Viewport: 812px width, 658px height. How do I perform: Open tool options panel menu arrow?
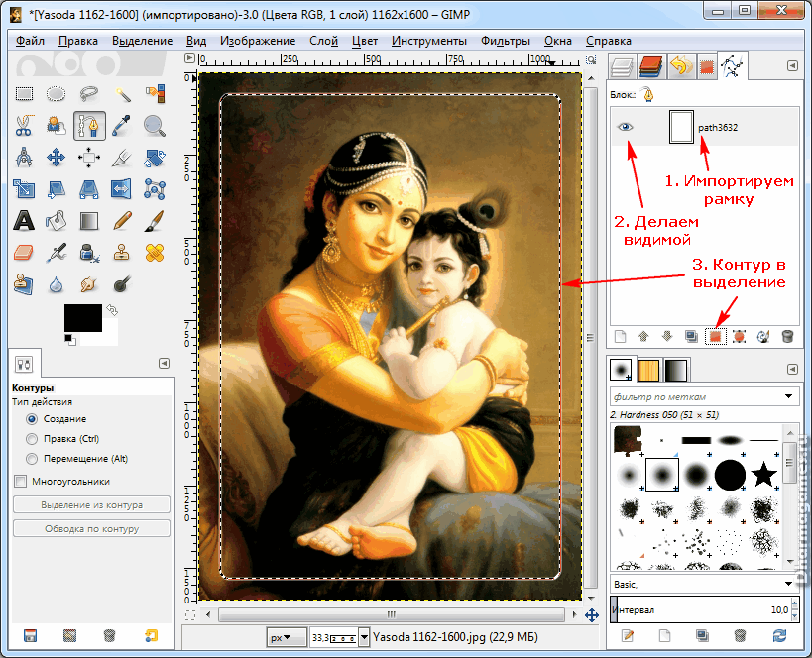coord(164,363)
